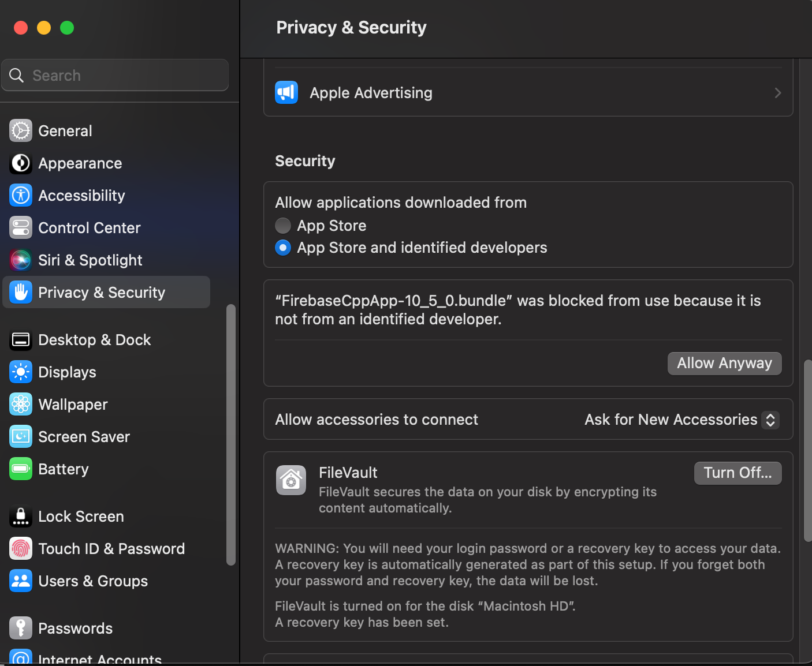Open Siri & Spotlight settings
812x666 pixels.
click(106, 260)
